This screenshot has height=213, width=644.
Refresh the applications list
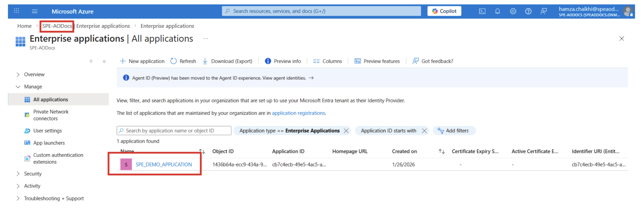click(183, 61)
